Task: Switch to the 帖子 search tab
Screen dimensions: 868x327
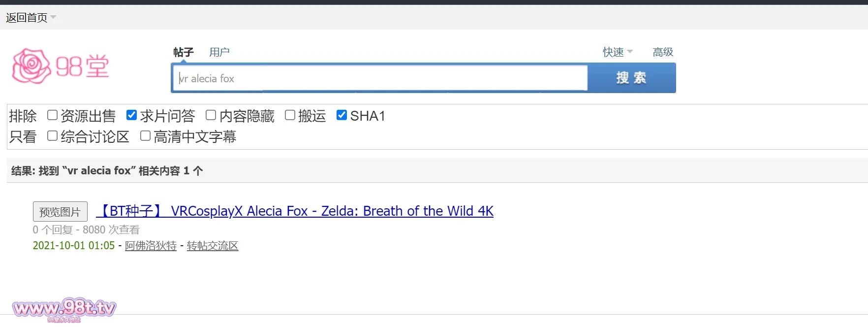Action: 184,52
